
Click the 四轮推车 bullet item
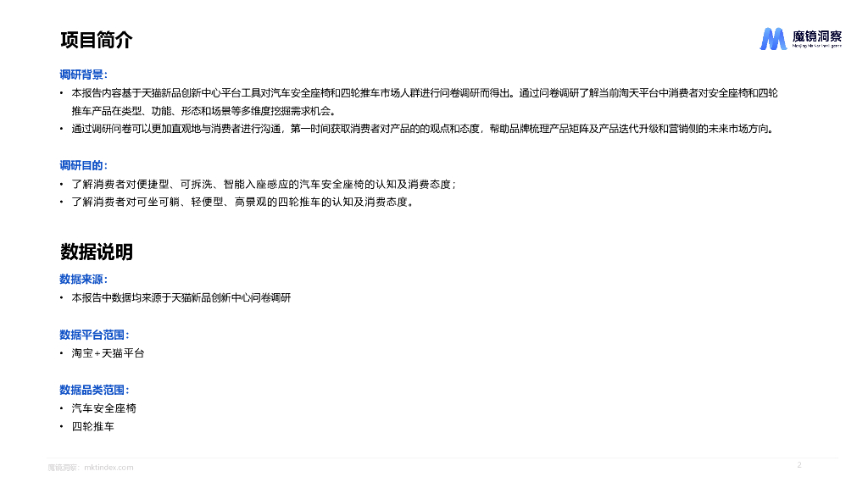[x=93, y=427]
